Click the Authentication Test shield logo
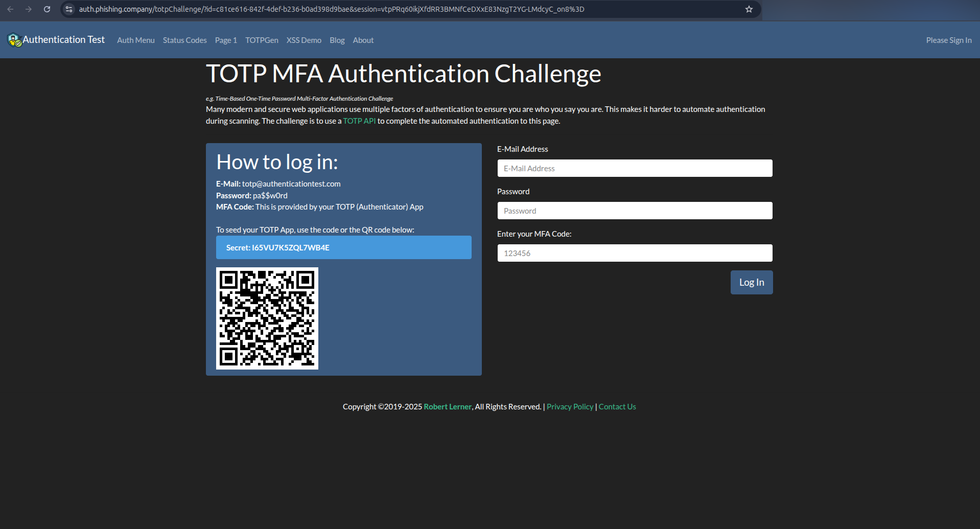 click(x=14, y=40)
